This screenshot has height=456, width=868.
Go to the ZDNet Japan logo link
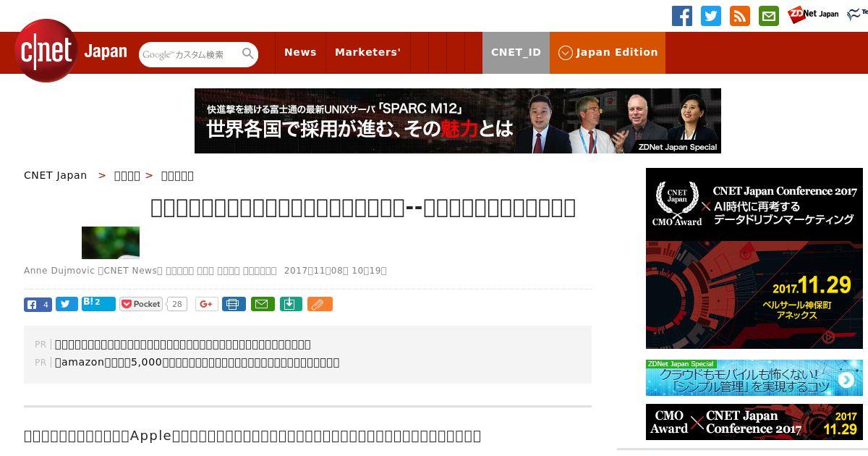coord(813,14)
